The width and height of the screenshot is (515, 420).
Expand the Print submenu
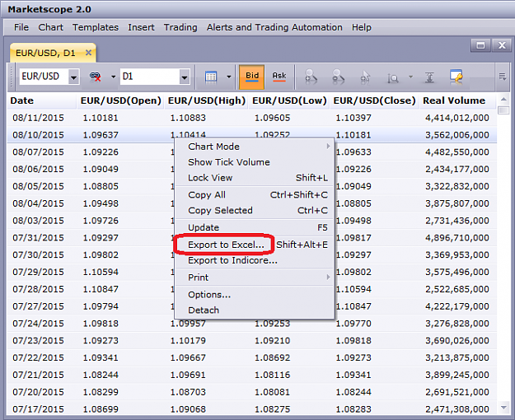point(328,278)
